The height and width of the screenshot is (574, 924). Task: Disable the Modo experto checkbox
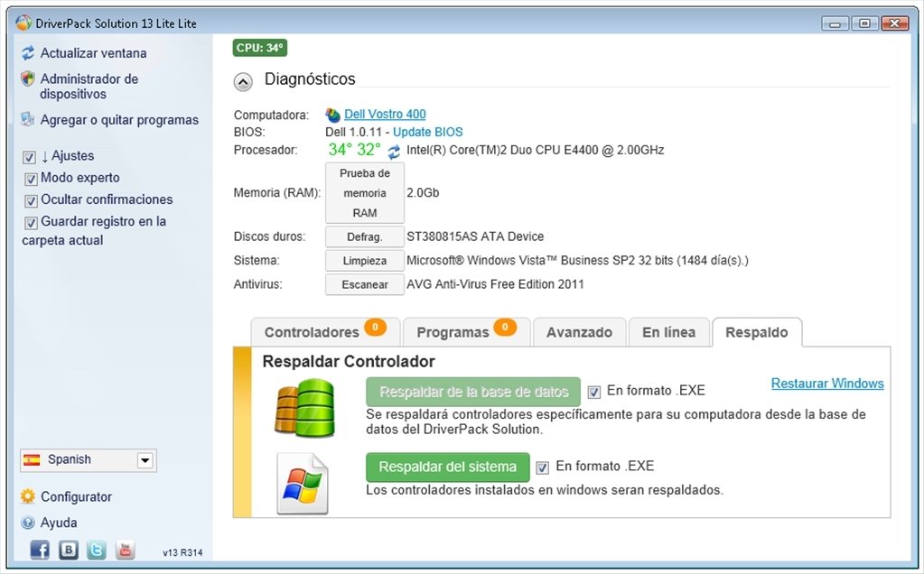pyautogui.click(x=32, y=179)
